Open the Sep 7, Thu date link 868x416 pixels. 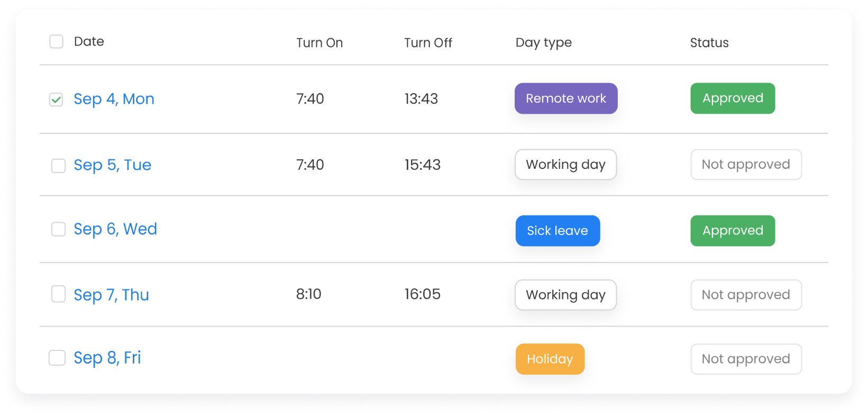pos(111,295)
